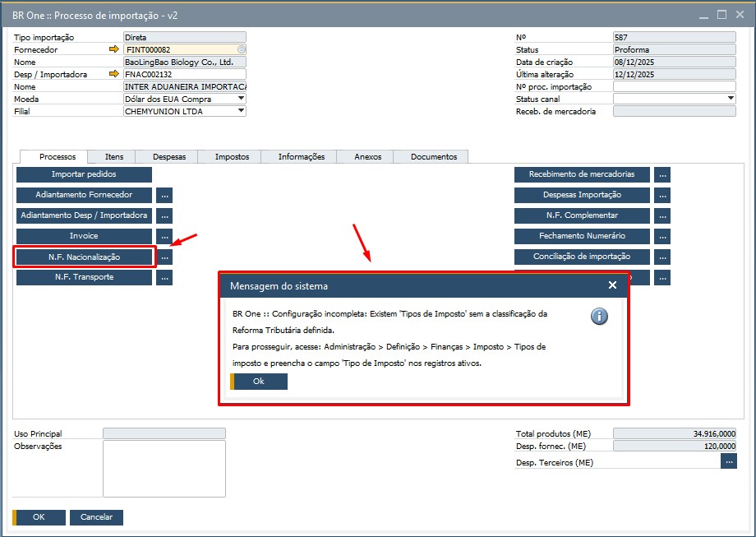Click ellipsis next to Adiantamento Fornecedor

(164, 196)
